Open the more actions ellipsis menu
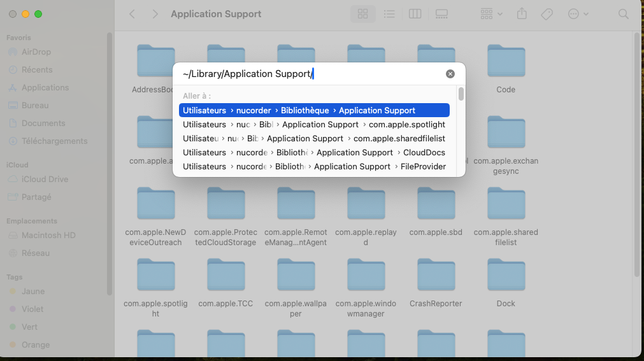The height and width of the screenshot is (361, 644). pos(578,14)
